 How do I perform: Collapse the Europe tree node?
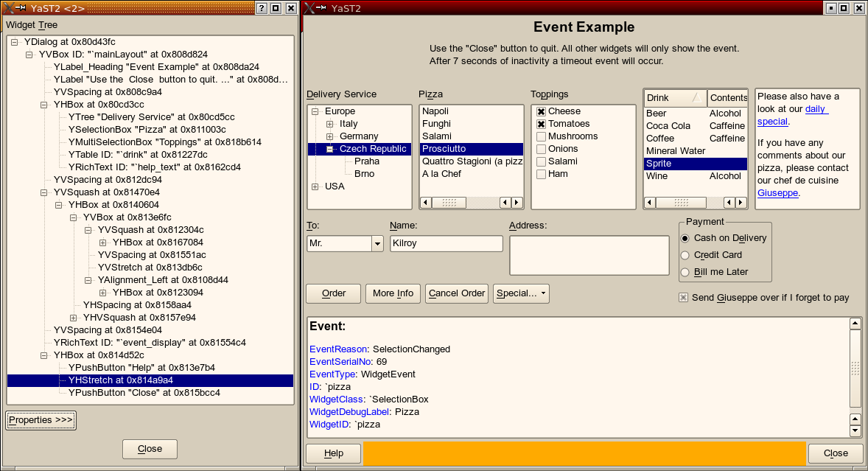[315, 111]
